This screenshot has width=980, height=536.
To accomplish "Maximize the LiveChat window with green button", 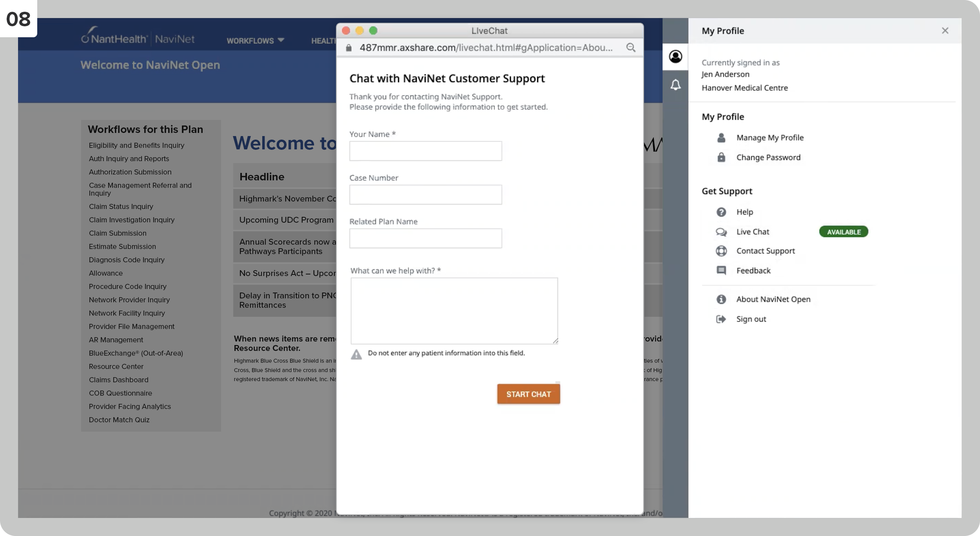I will (x=373, y=31).
